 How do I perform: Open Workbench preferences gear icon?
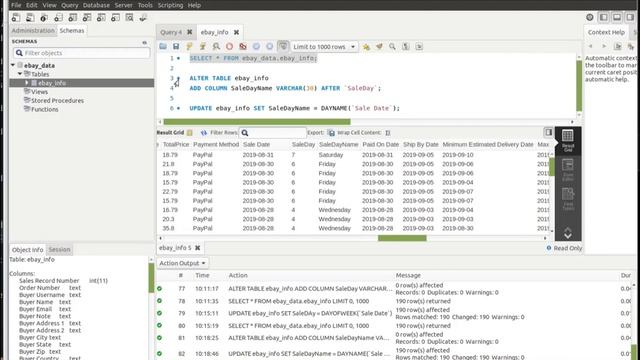tap(590, 17)
